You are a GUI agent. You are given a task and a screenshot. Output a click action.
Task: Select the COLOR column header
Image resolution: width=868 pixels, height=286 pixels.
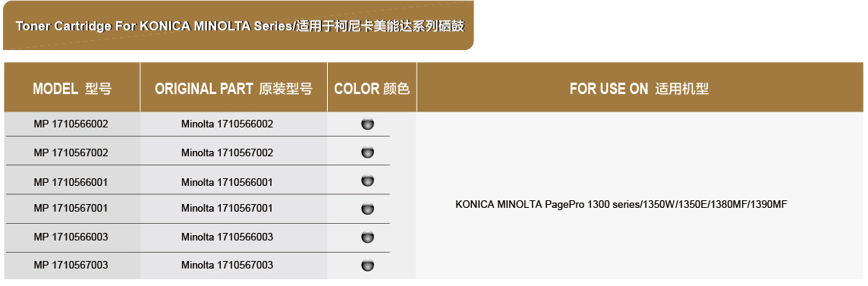click(x=372, y=88)
